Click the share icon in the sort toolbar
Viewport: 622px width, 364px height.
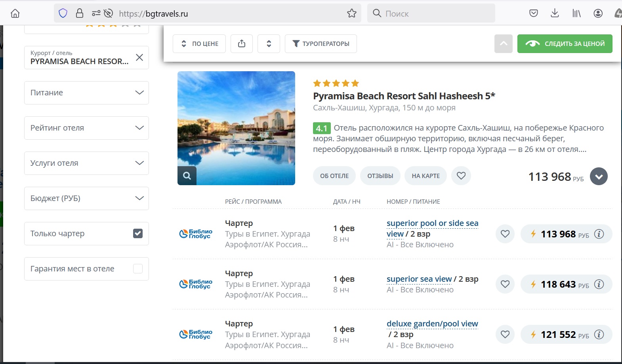242,44
